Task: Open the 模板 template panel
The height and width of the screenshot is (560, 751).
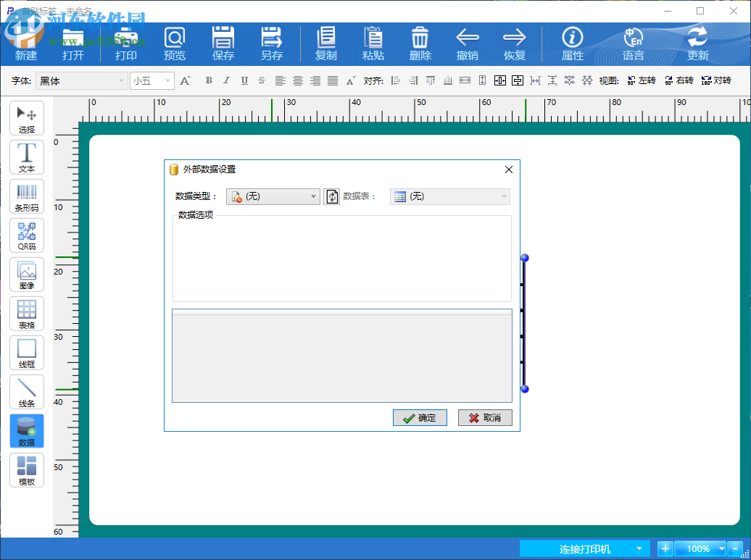Action: tap(27, 470)
